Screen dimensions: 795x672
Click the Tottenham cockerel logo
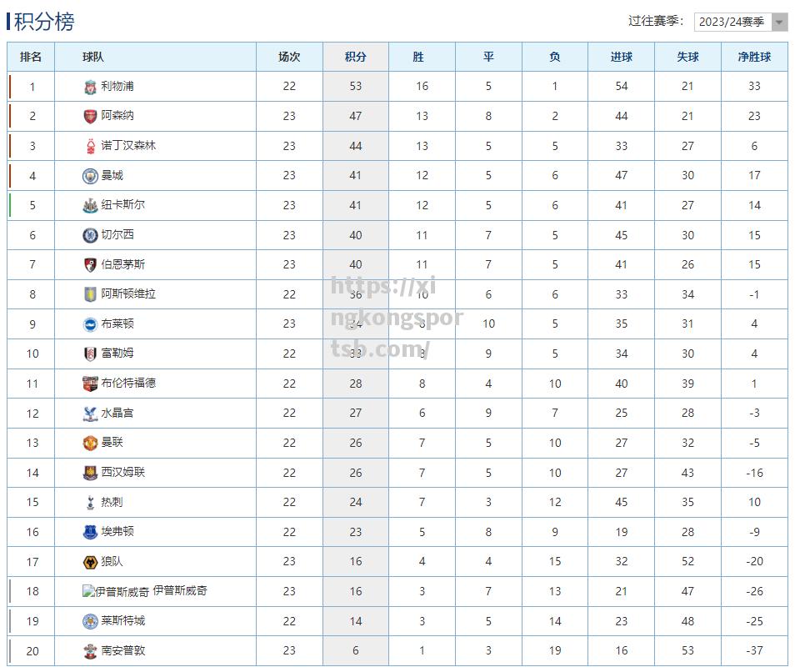point(90,503)
